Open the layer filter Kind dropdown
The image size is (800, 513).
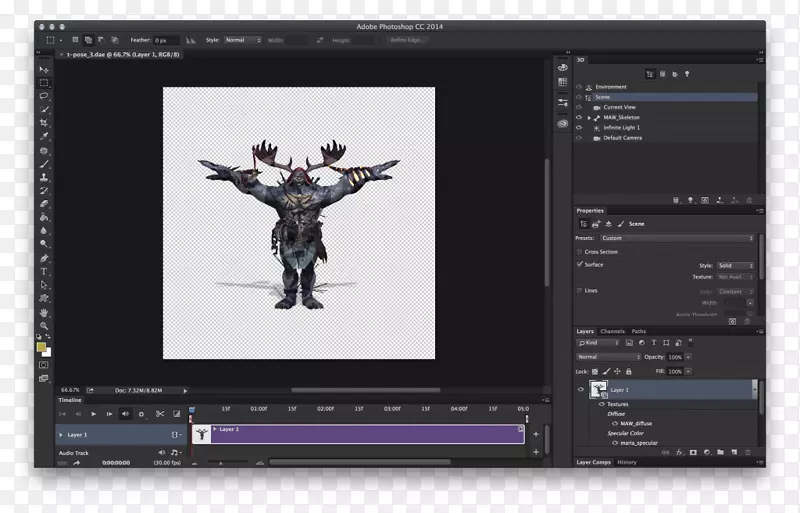point(598,343)
